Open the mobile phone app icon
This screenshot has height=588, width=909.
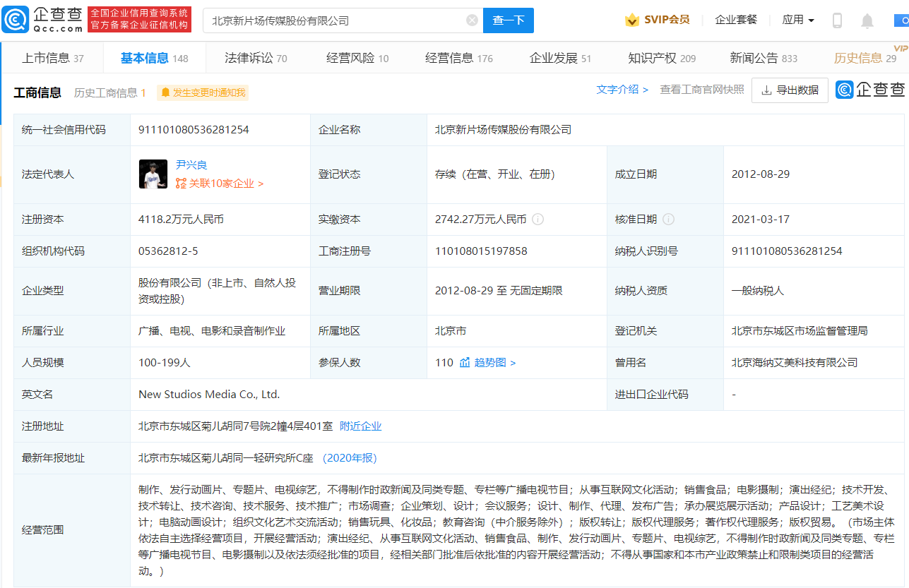point(837,20)
